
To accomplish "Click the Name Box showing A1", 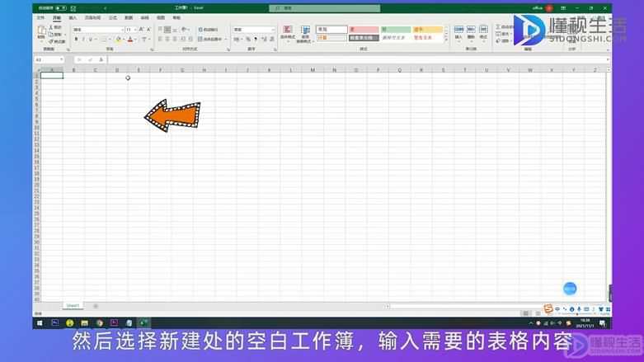I will click(x=49, y=59).
